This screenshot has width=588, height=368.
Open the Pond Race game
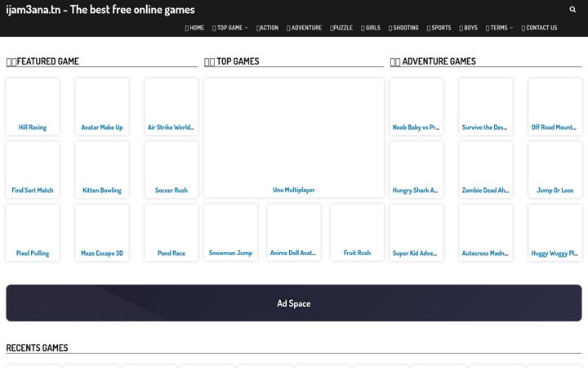click(x=171, y=233)
